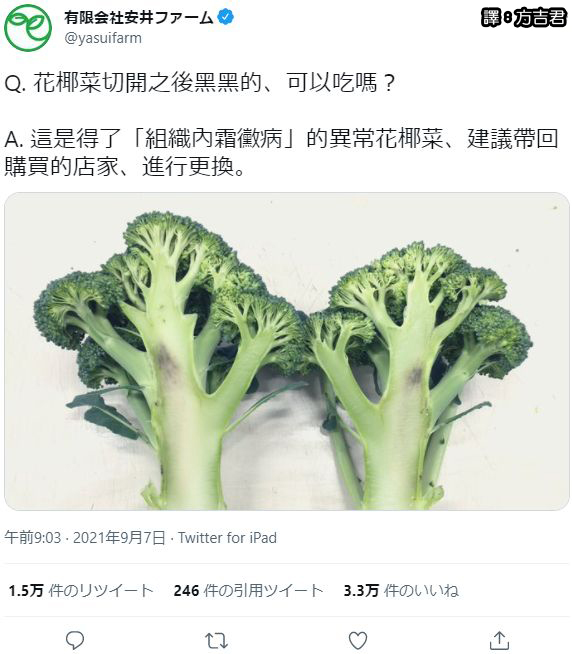Click the reply speech bubble icon
The image size is (572, 654).
75,640
